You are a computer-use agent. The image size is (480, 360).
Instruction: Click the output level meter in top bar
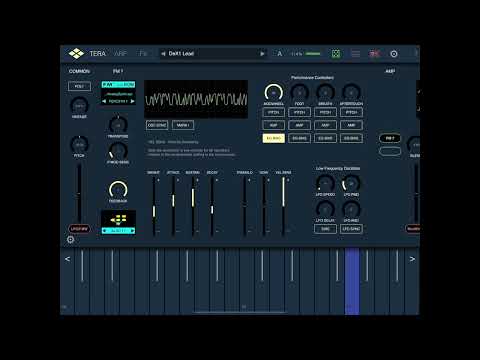tap(313, 54)
